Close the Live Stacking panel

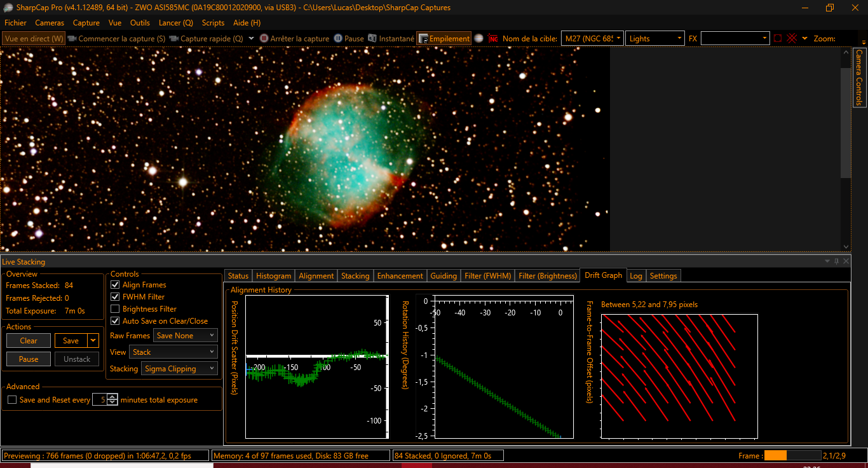846,261
